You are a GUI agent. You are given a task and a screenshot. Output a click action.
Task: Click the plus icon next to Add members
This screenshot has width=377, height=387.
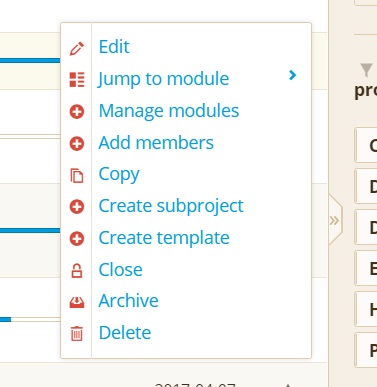(77, 144)
